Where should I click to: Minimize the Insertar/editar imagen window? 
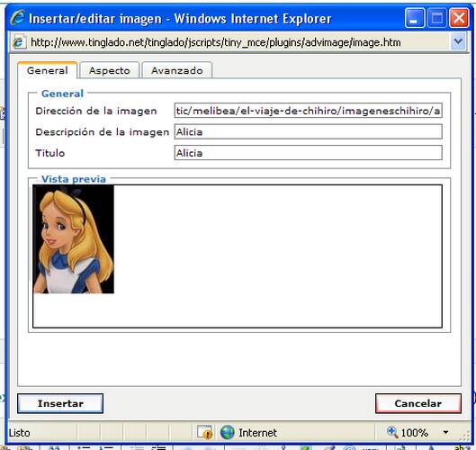pyautogui.click(x=415, y=18)
